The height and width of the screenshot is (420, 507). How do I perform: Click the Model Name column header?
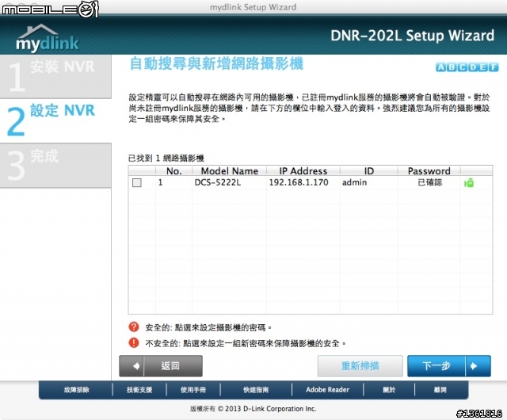pyautogui.click(x=230, y=171)
